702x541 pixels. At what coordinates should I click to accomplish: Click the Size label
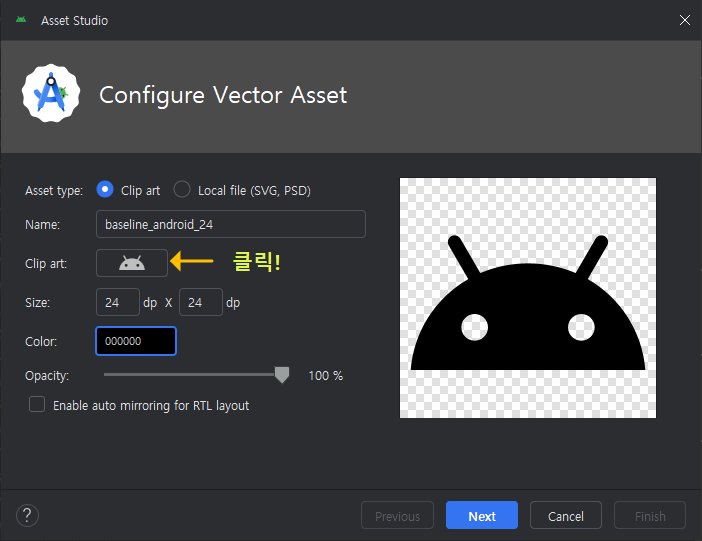pyautogui.click(x=38, y=303)
